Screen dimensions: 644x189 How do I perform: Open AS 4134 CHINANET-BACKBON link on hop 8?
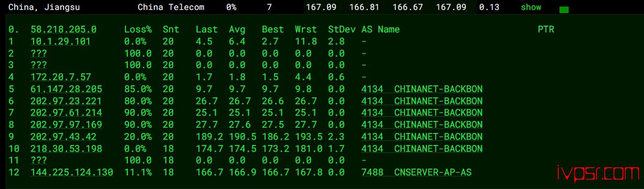pos(422,125)
